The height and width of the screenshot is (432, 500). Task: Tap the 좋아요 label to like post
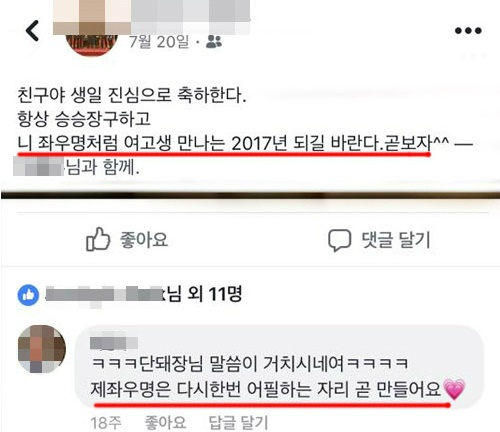click(144, 240)
